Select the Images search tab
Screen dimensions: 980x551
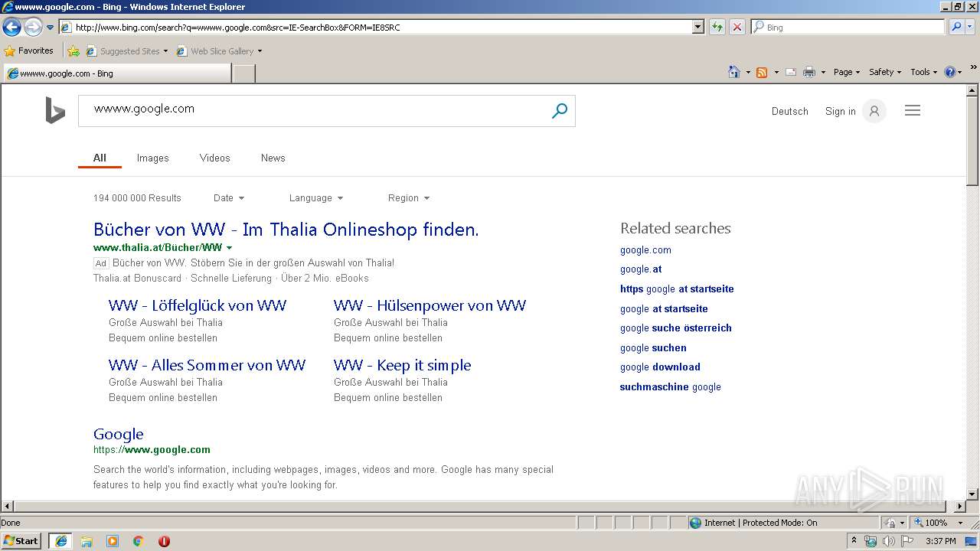click(152, 158)
